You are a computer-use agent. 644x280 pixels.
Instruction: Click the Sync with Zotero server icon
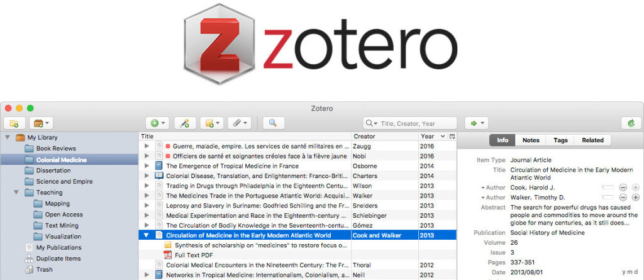pos(631,123)
